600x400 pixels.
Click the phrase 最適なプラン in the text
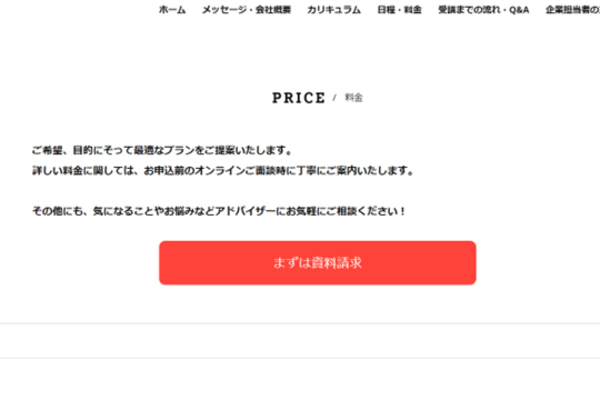[149, 151]
